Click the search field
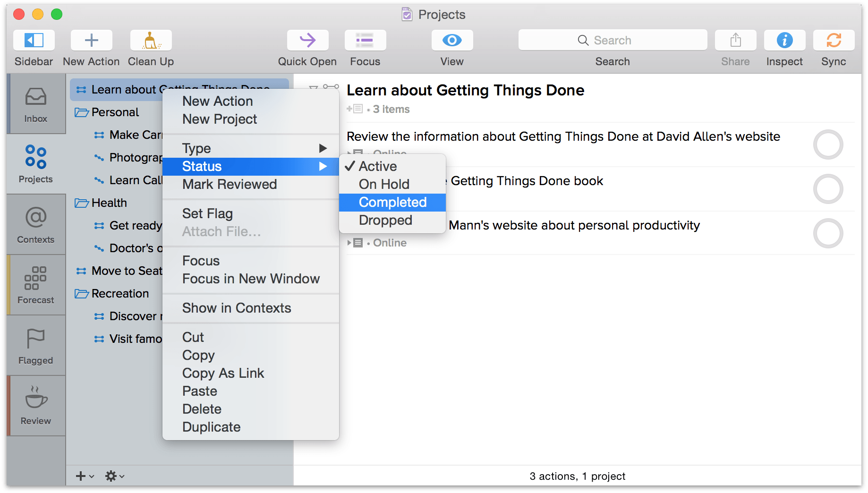The height and width of the screenshot is (493, 868). pos(613,40)
